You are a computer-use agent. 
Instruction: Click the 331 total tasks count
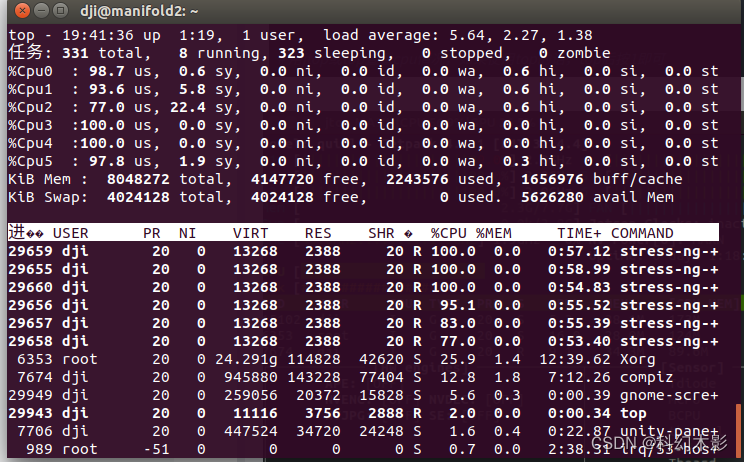(x=75, y=53)
